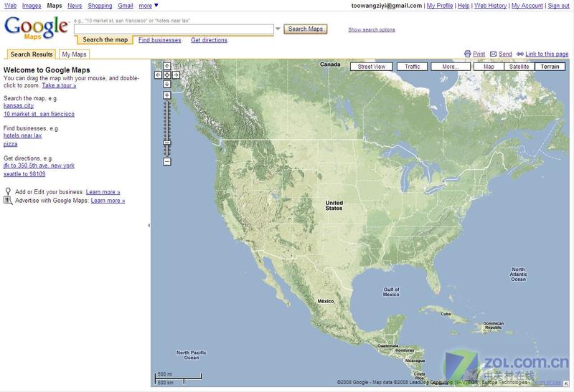Pan the map right with the arrow
The width and height of the screenshot is (574, 392).
(x=176, y=75)
